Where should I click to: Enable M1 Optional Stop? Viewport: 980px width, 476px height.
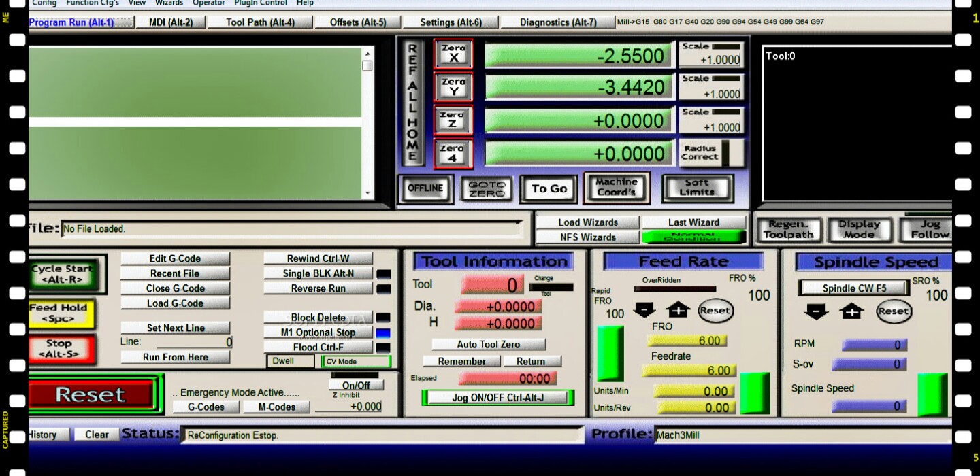coord(318,333)
